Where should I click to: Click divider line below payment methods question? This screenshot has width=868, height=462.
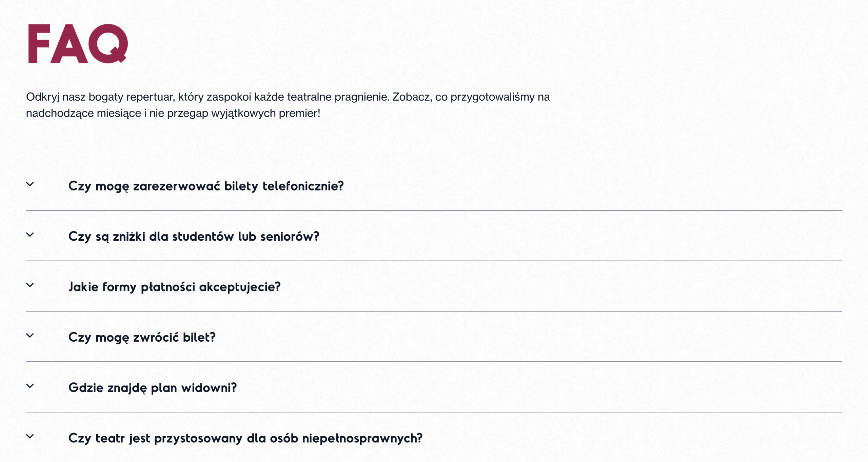tap(434, 311)
